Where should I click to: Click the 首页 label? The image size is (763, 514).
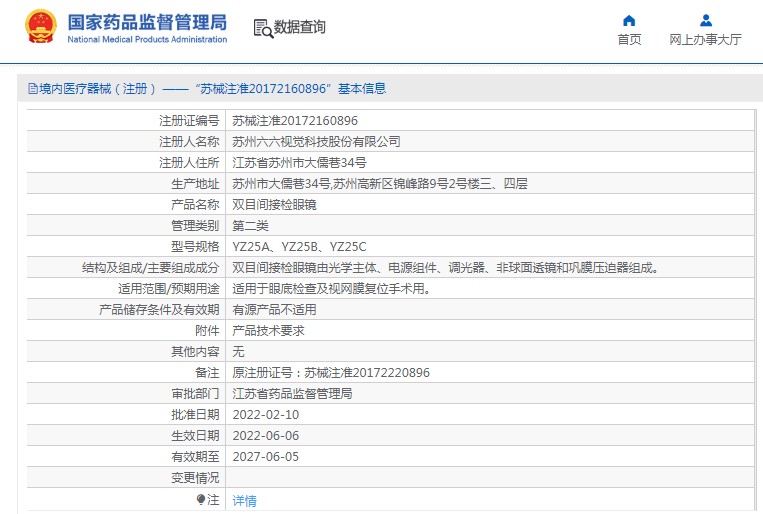coord(629,39)
